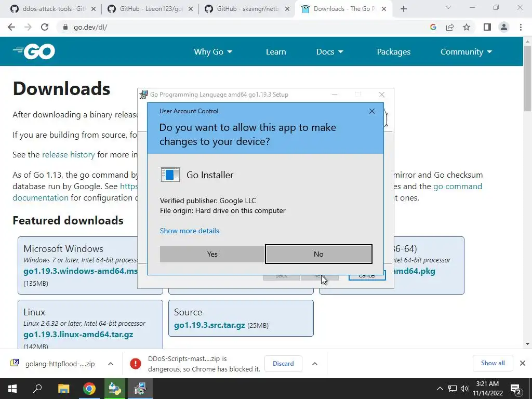This screenshot has width=532, height=399.
Task: Close the skavngr GitHub tab
Action: tap(287, 9)
